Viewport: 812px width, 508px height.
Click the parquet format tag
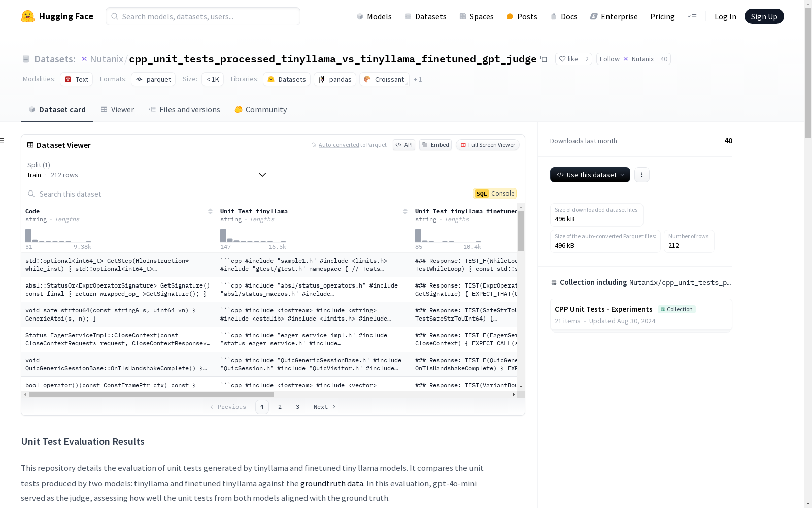click(153, 79)
